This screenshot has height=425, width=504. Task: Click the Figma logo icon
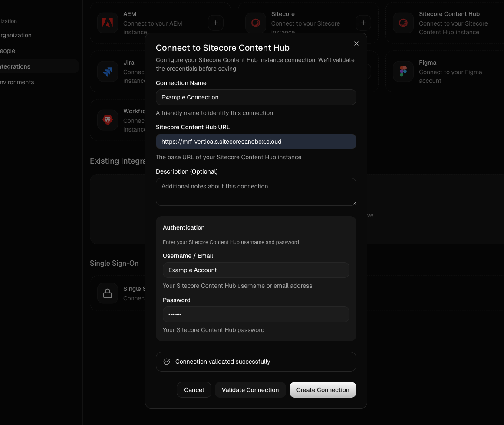coord(403,71)
